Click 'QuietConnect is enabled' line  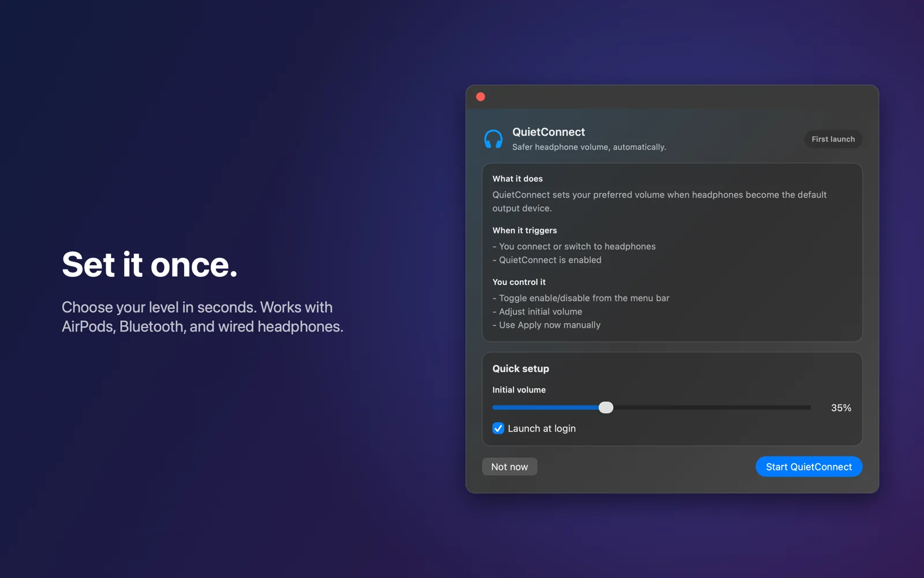tap(547, 260)
